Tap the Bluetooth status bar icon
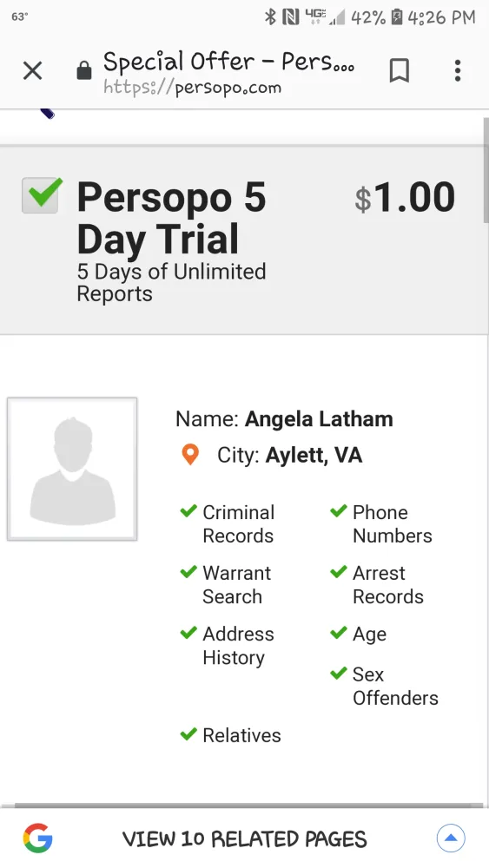Screen dimensions: 489x868 pyautogui.click(x=270, y=17)
